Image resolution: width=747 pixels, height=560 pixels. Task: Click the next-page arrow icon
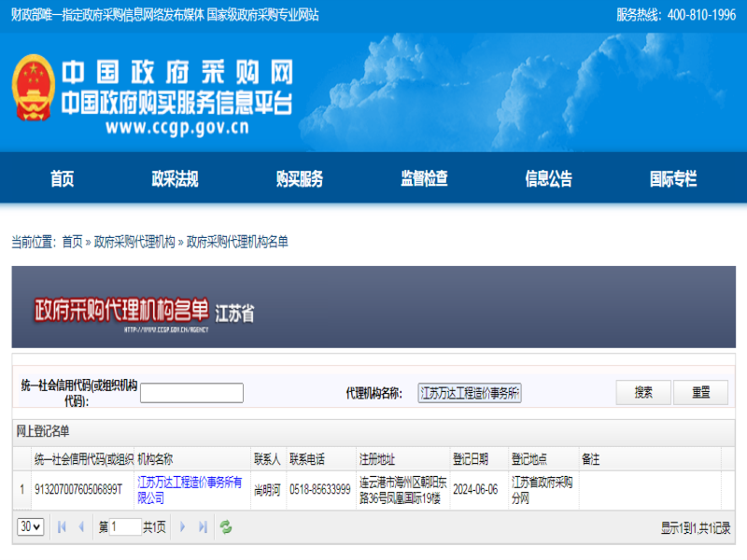[182, 526]
